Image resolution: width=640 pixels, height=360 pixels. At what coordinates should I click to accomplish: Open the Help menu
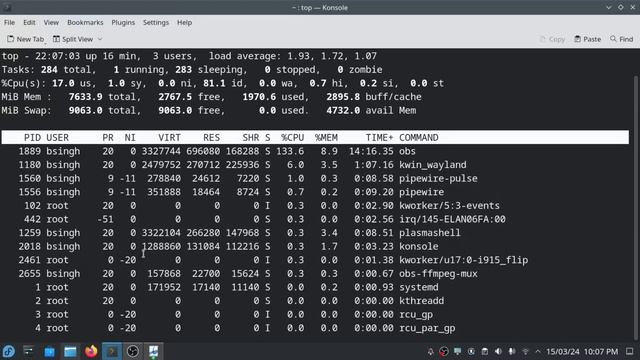pos(184,22)
